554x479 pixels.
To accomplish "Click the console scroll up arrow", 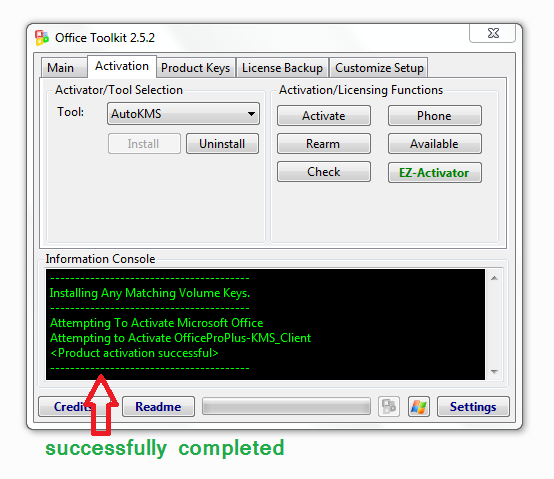I will [x=494, y=278].
